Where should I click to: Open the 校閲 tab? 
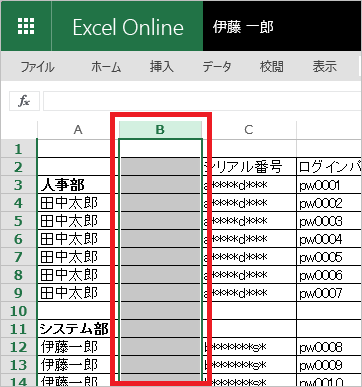(x=272, y=67)
